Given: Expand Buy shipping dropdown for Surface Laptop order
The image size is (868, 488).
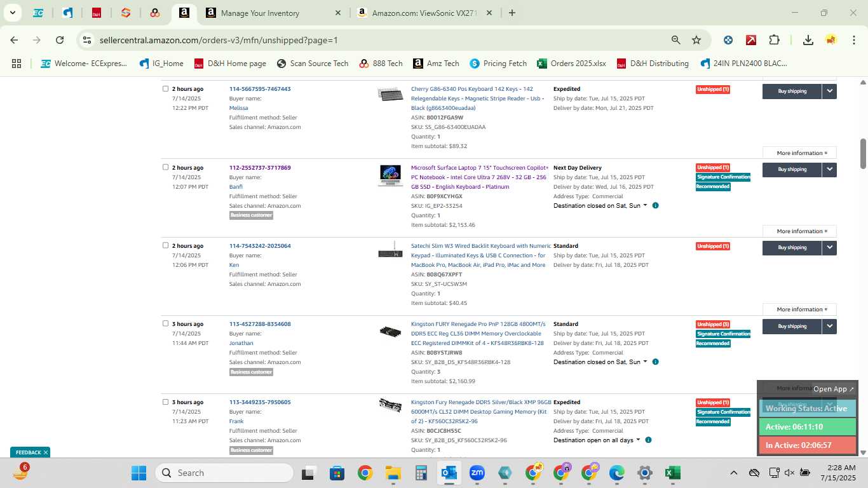Looking at the screenshot, I should click(x=829, y=170).
